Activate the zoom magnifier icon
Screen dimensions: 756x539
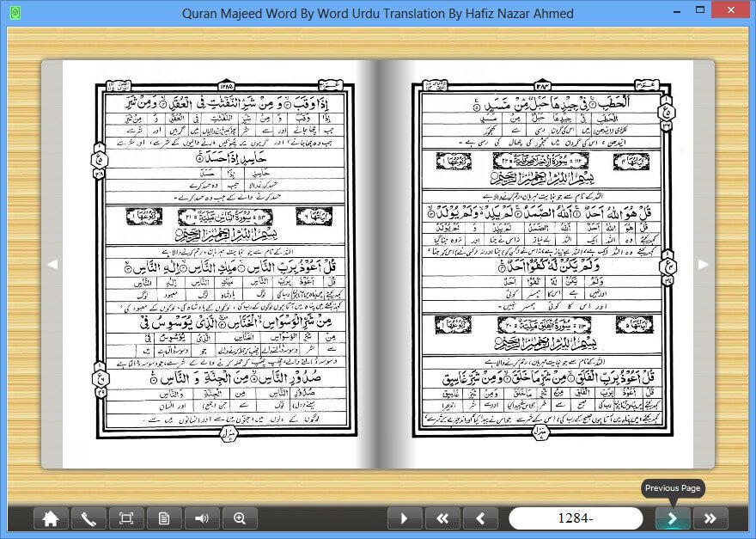pyautogui.click(x=240, y=518)
